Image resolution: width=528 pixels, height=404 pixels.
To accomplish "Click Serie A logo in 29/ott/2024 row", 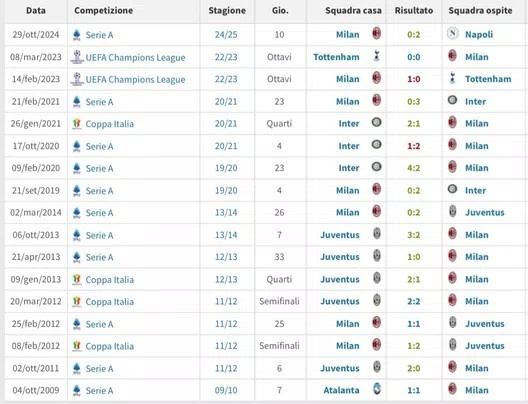I will coord(77,35).
